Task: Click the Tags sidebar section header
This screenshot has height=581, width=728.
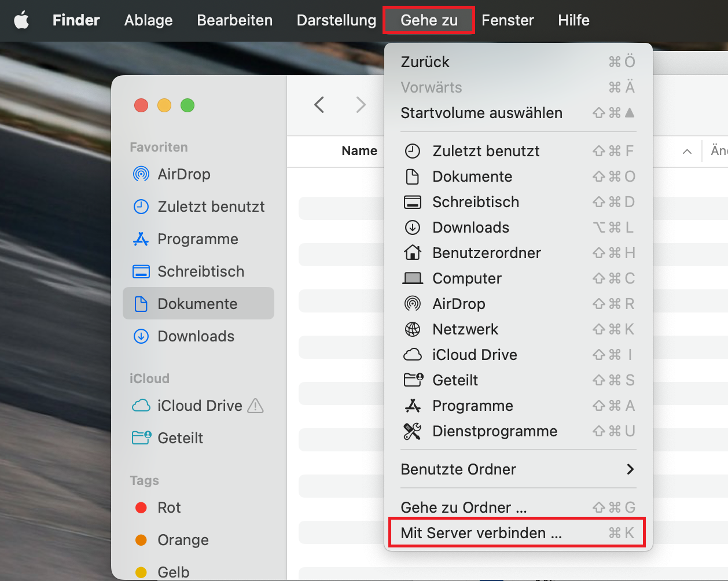Action: [144, 480]
